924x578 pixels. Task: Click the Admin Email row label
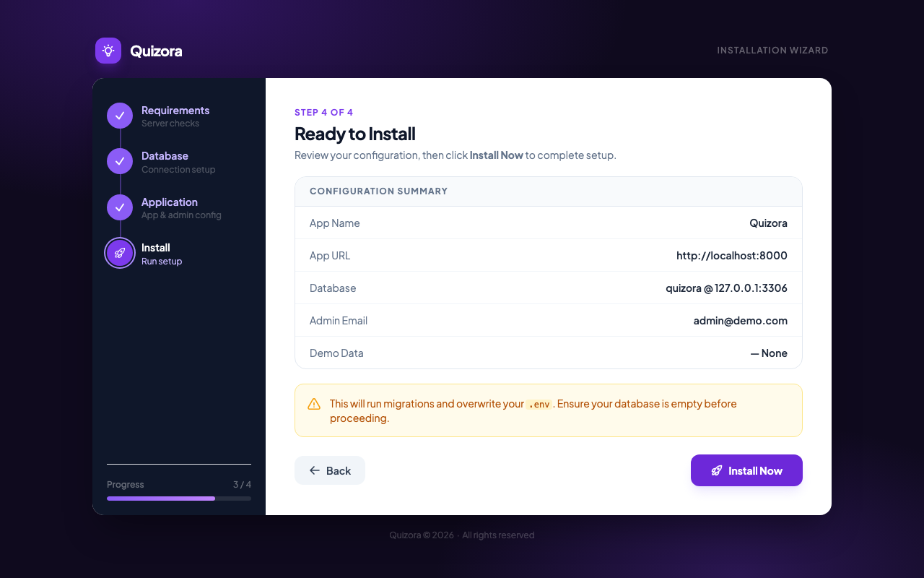click(x=339, y=321)
